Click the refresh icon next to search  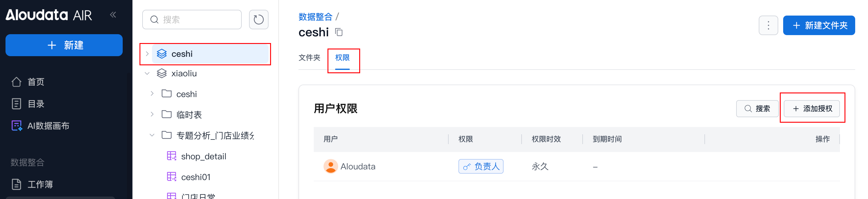[x=259, y=20]
